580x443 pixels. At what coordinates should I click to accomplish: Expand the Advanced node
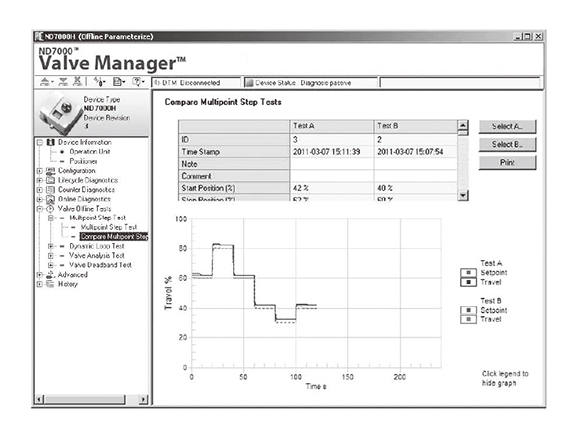pos(40,275)
